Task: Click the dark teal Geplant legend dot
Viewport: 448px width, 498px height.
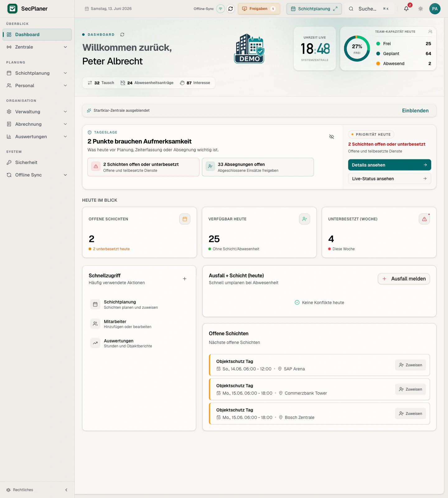Action: pyautogui.click(x=378, y=54)
